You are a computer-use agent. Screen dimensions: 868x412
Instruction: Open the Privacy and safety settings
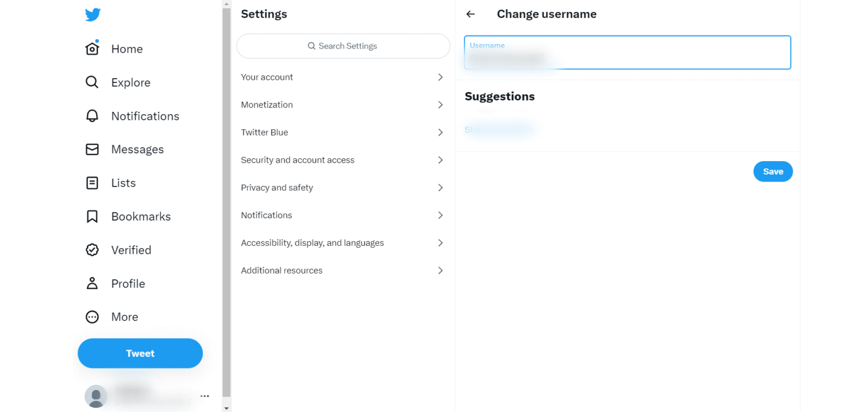point(343,187)
